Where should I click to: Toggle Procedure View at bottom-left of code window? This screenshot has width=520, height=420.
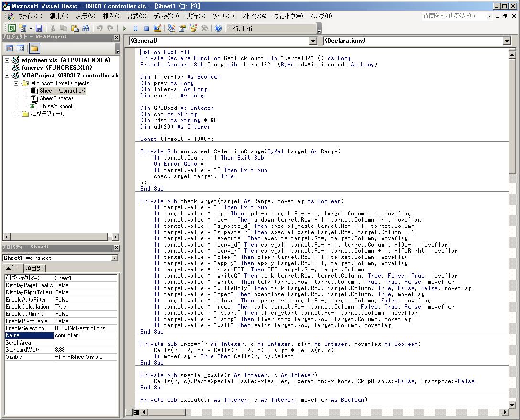coord(129,411)
